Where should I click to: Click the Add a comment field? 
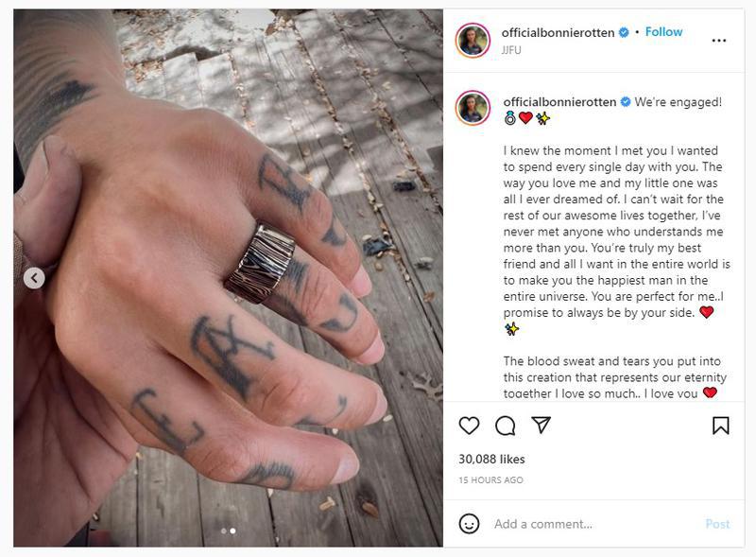(595, 524)
